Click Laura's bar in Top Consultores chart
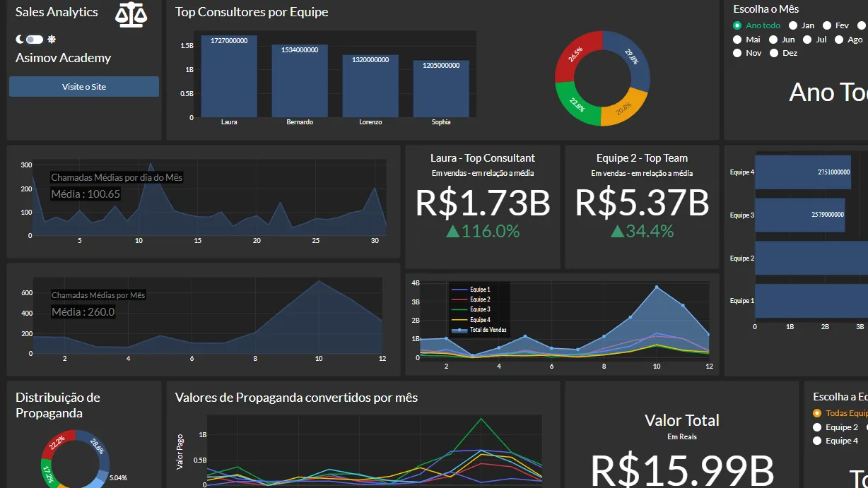 click(x=229, y=74)
